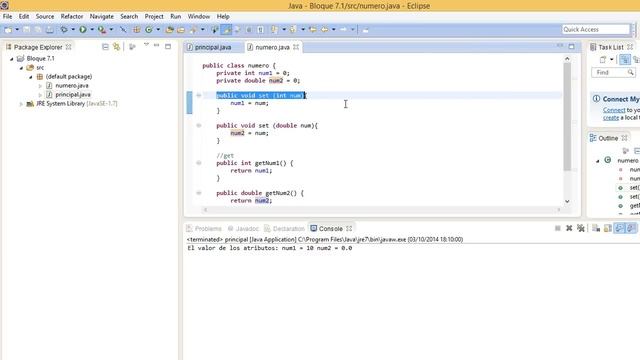Image resolution: width=640 pixels, height=360 pixels.
Task: Navigate Back with the yellow arrow icon
Action: pos(324,29)
